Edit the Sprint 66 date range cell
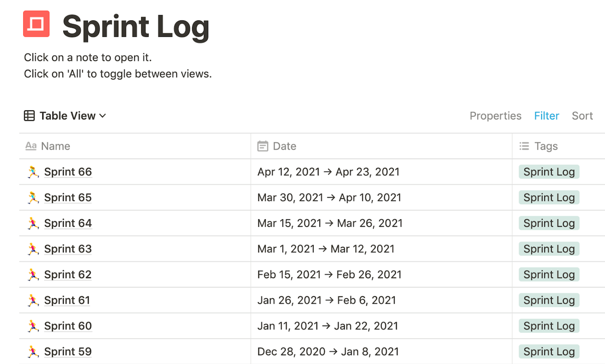Screen dimensions: 605x364 [x=381, y=172]
